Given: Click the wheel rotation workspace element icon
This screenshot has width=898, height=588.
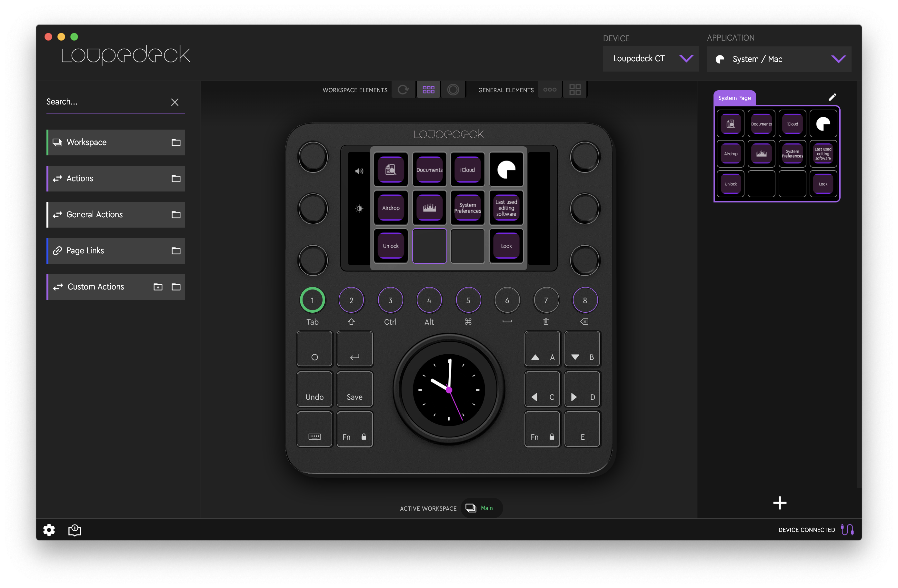Looking at the screenshot, I should point(403,90).
